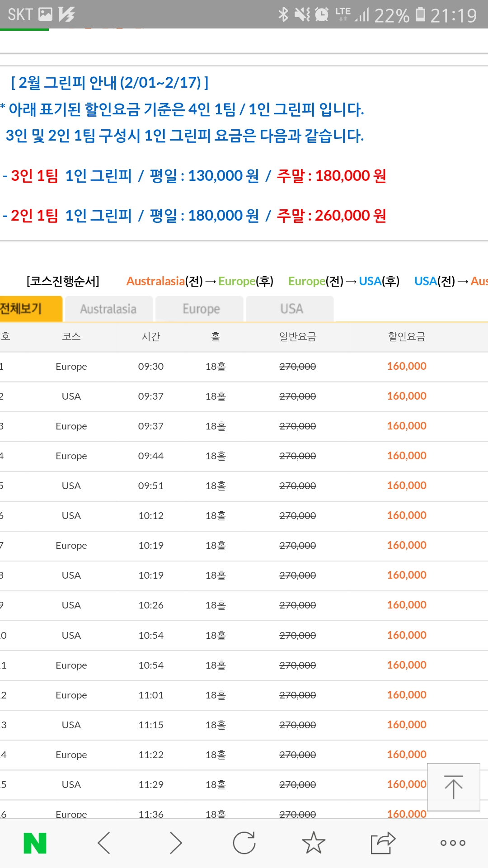This screenshot has width=488, height=868.
Task: Open the picture notification in status bar
Action: click(45, 14)
